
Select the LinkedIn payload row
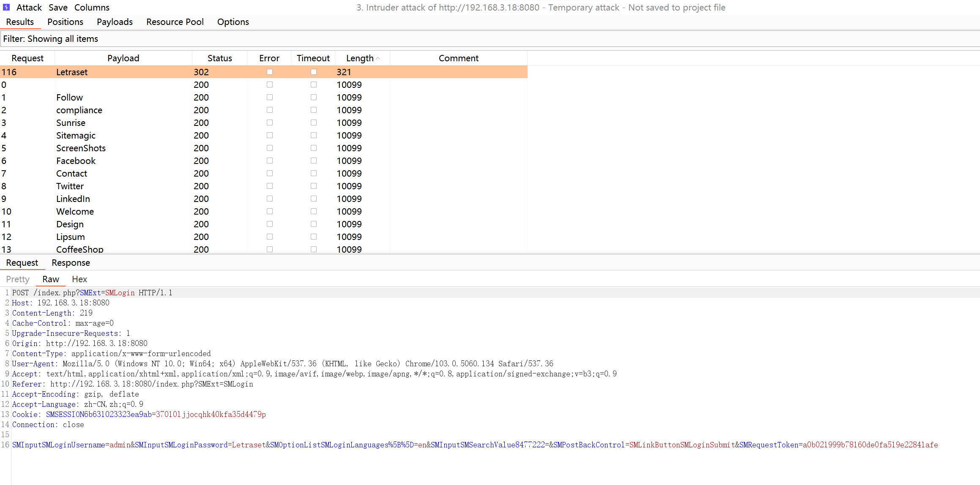pyautogui.click(x=264, y=199)
